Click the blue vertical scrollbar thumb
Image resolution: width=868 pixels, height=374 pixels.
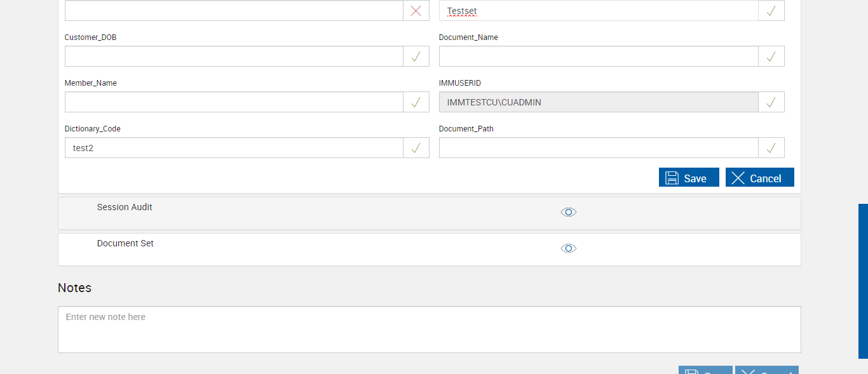pyautogui.click(x=863, y=281)
